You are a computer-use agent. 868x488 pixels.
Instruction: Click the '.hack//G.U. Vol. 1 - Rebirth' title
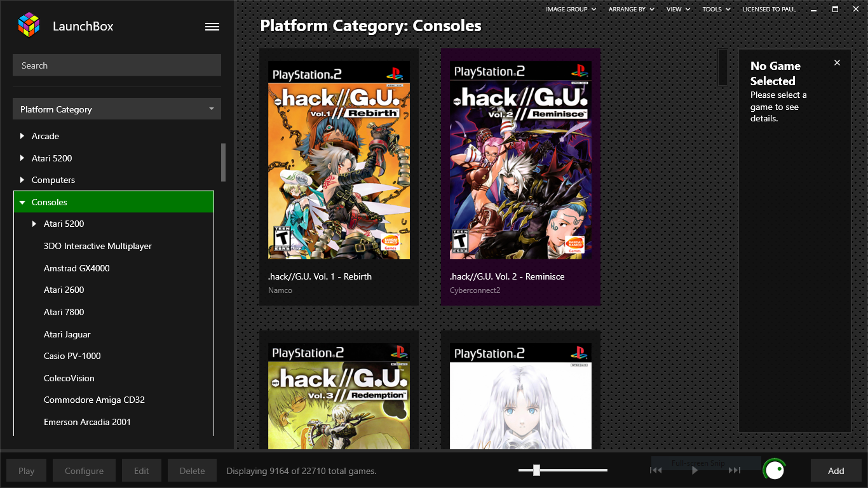tap(320, 276)
